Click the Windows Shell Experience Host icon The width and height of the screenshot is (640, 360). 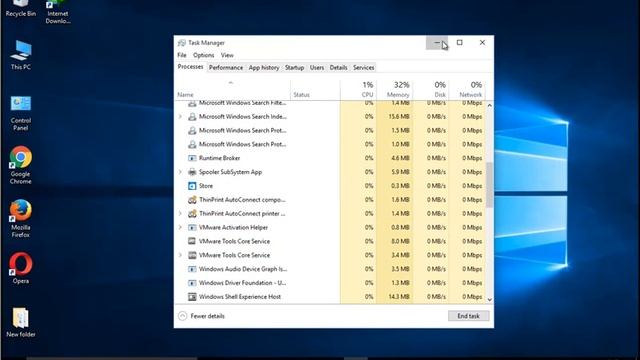click(192, 297)
